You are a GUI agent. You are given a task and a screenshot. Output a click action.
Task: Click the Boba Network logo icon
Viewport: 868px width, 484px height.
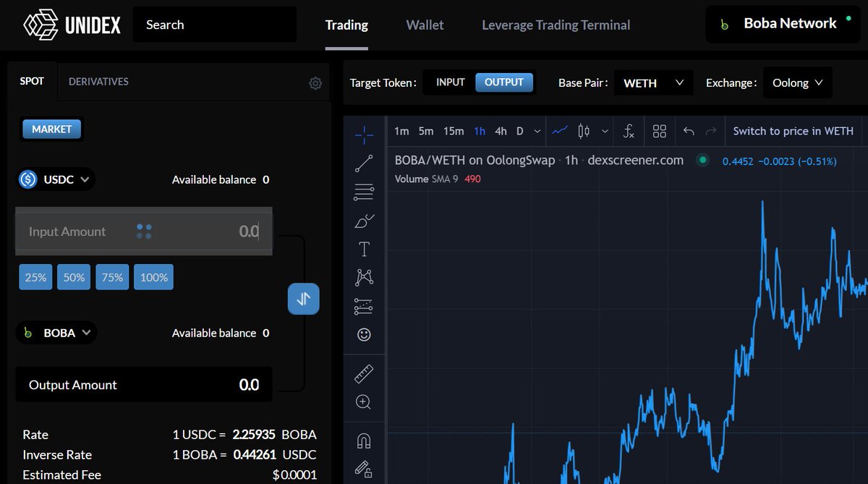point(724,25)
